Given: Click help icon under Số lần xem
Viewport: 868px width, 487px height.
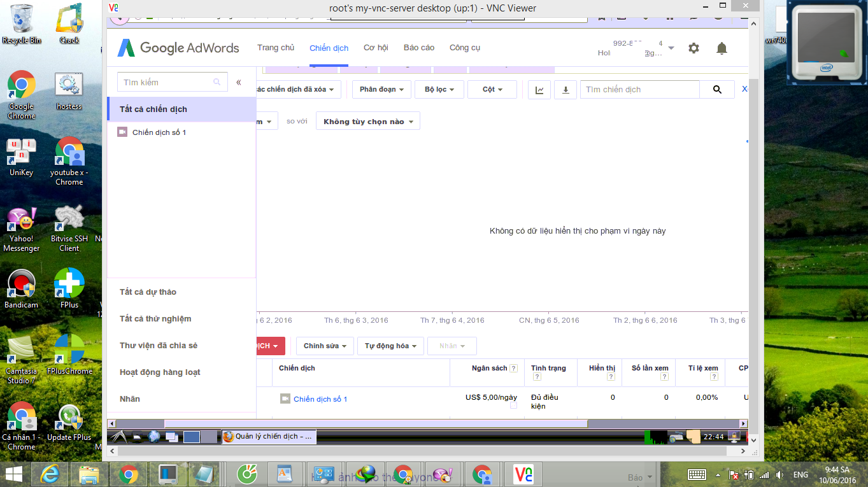Looking at the screenshot, I should [x=664, y=377].
